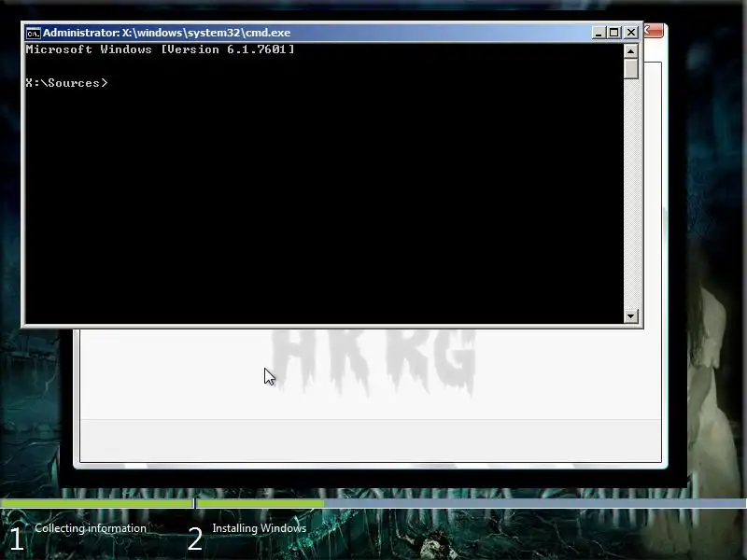Click the console scrollbar thumb
The width and height of the screenshot is (747, 560).
(x=631, y=68)
